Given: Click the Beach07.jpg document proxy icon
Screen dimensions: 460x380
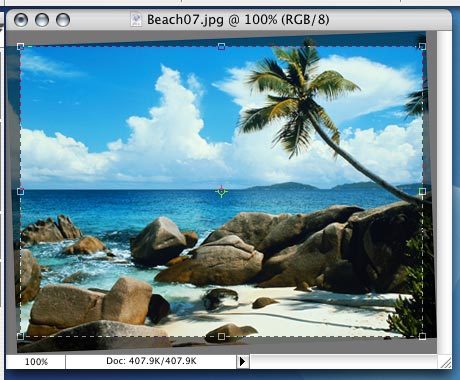Looking at the screenshot, I should (136, 19).
